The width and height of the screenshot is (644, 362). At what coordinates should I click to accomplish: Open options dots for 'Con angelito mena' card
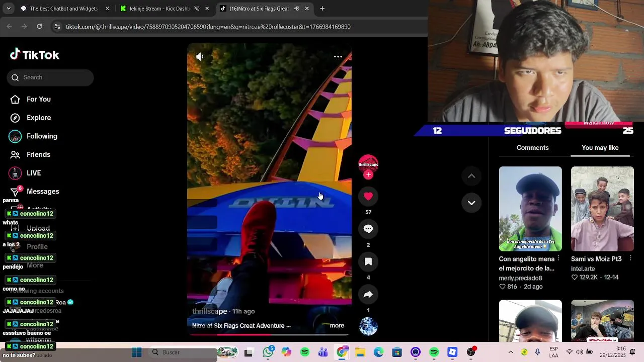(558, 258)
